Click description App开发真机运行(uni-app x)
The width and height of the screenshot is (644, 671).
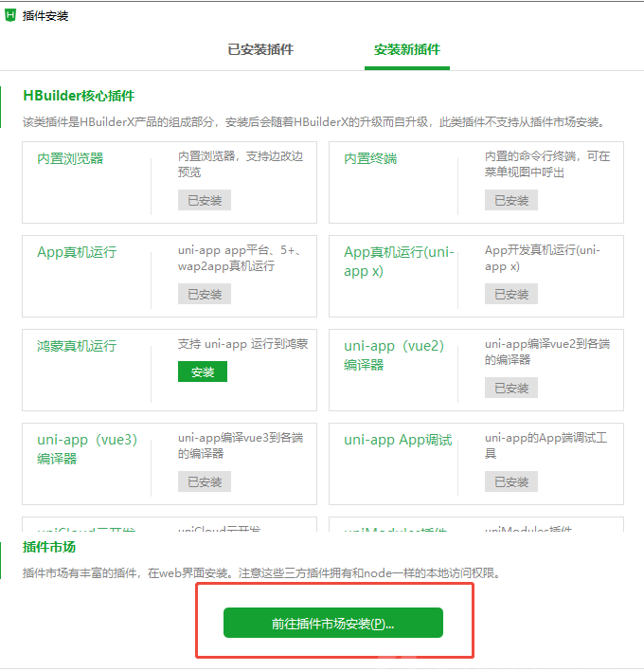[x=543, y=258]
